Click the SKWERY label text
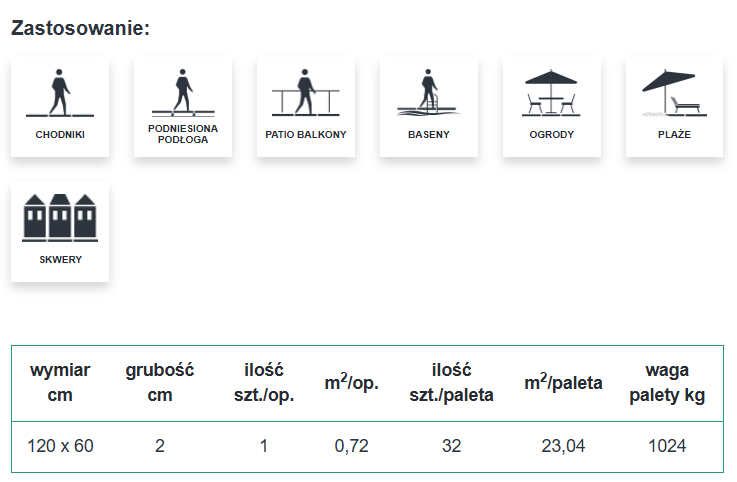Image resolution: width=737 pixels, height=482 pixels. (x=60, y=259)
